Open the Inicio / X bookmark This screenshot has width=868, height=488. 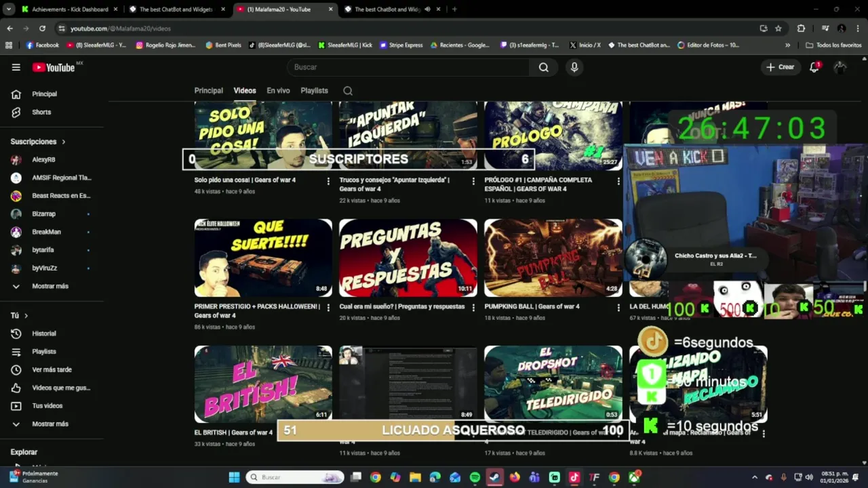[x=585, y=45]
